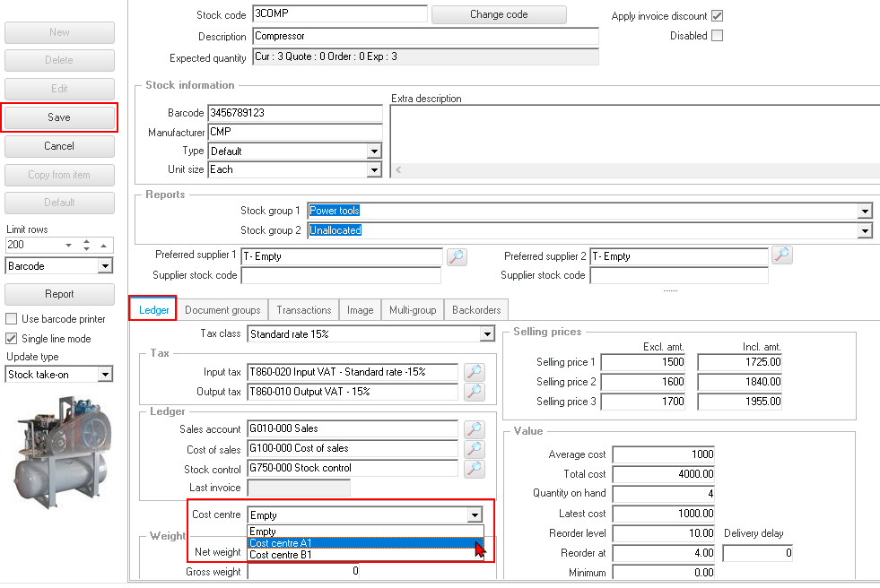This screenshot has height=588, width=880.
Task: Expand the Tax class dropdown
Action: point(486,334)
